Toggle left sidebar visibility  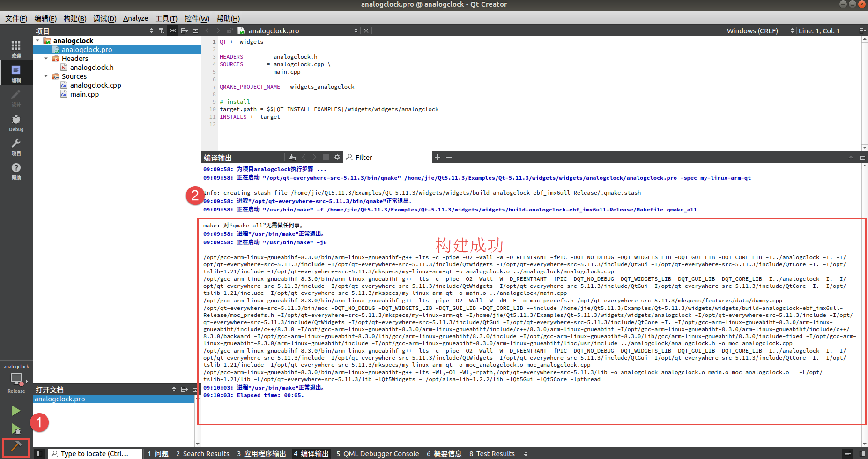tap(40, 453)
